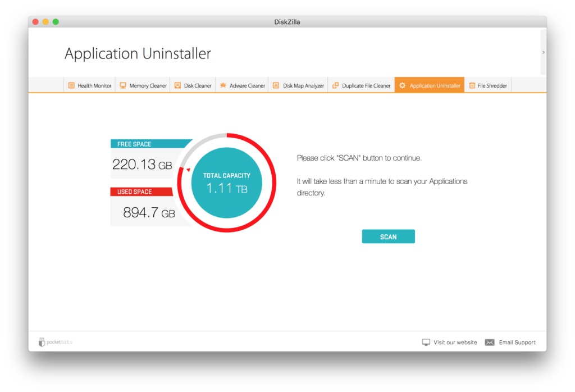Click the Disk Map Analyzer chart icon
The image size is (575, 392).
click(276, 85)
